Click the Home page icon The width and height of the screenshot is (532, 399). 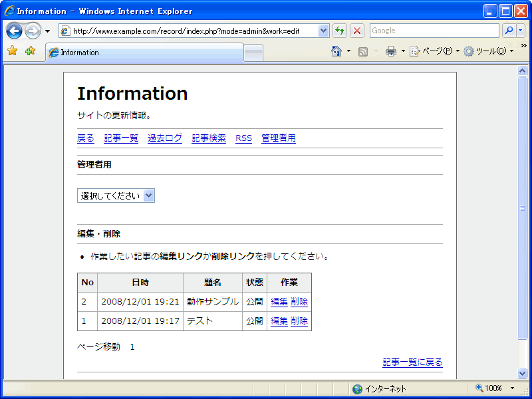(336, 51)
